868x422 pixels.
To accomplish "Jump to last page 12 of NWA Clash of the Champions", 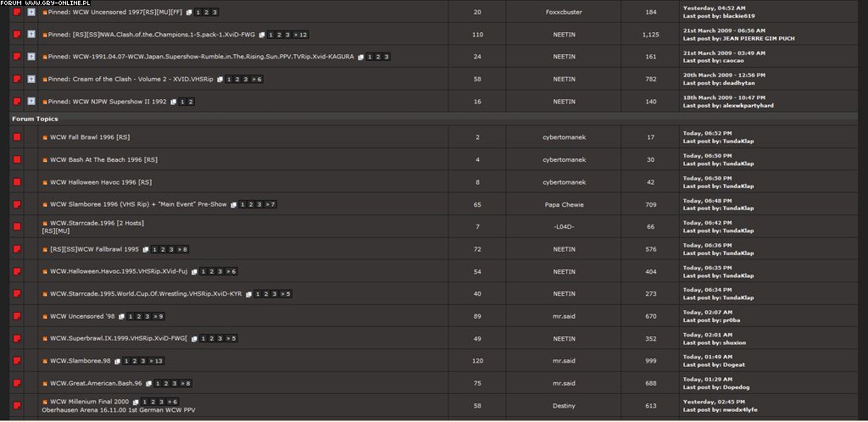I will (x=301, y=35).
